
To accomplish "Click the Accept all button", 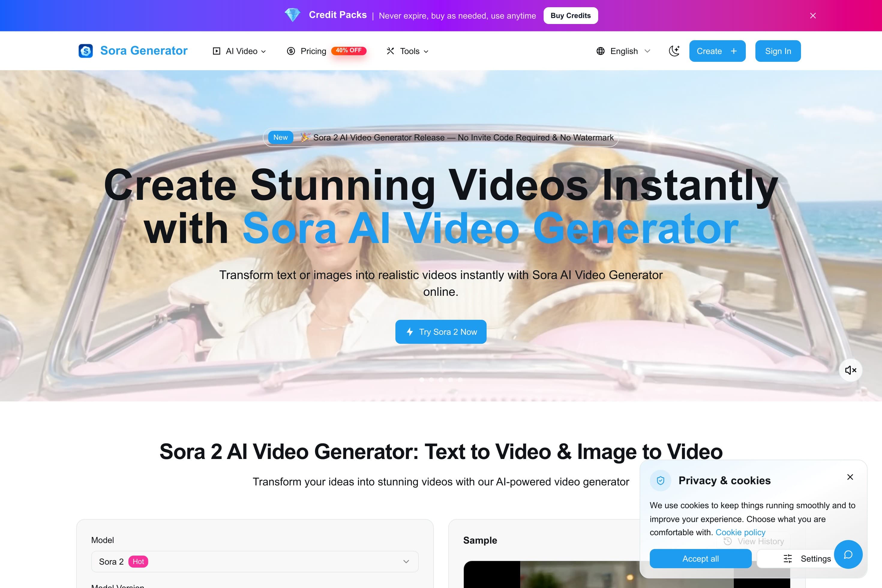I will click(x=700, y=558).
